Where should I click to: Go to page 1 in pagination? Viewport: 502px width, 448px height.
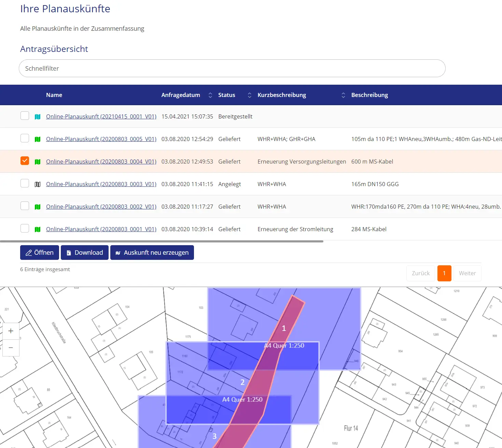click(x=444, y=273)
